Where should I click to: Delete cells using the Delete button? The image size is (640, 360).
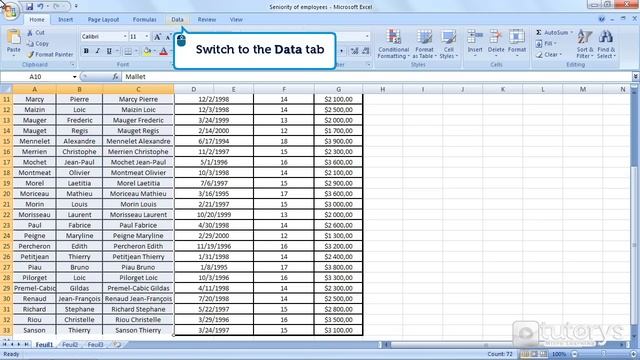click(x=496, y=43)
